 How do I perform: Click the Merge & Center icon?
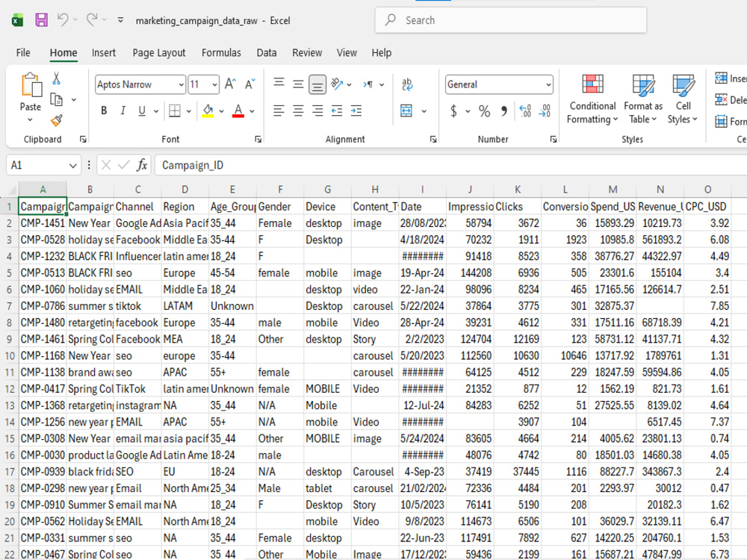[406, 111]
